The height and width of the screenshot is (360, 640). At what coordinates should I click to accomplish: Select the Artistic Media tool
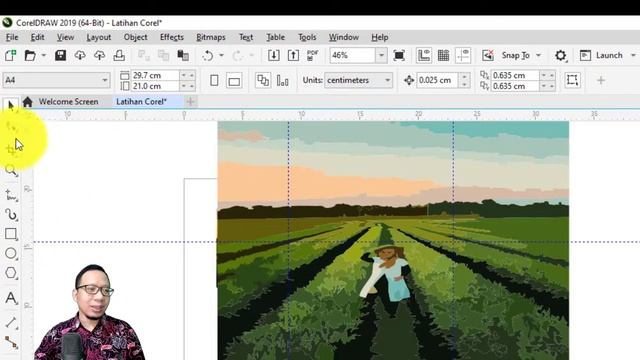coord(11,214)
